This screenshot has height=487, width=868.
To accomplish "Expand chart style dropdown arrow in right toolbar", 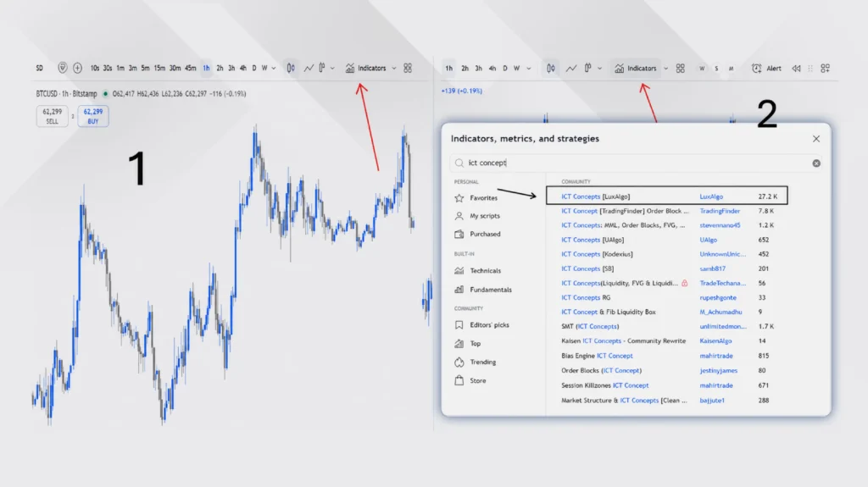I will coord(599,68).
